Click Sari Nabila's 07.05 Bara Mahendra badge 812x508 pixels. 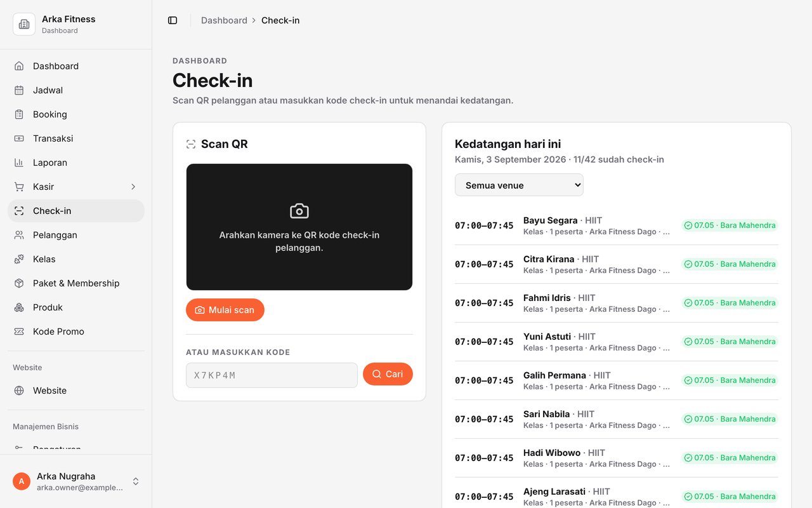730,419
